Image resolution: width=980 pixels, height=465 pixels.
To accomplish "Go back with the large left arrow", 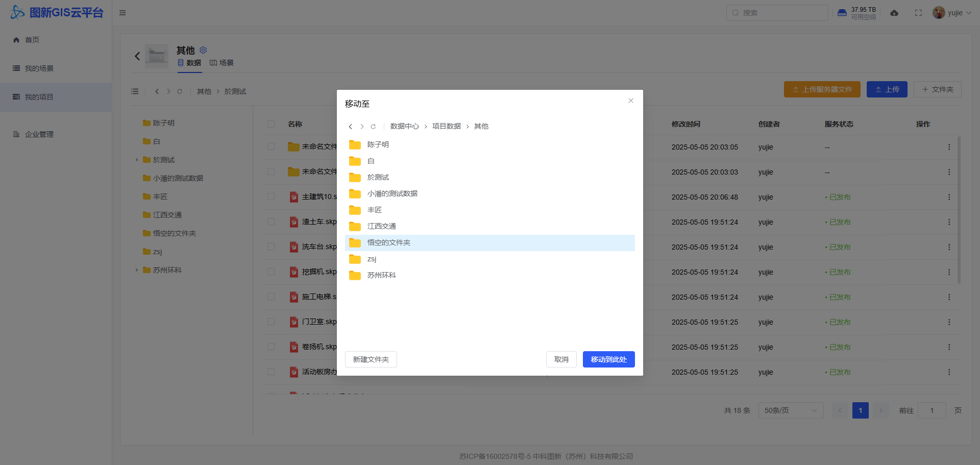I will (137, 56).
